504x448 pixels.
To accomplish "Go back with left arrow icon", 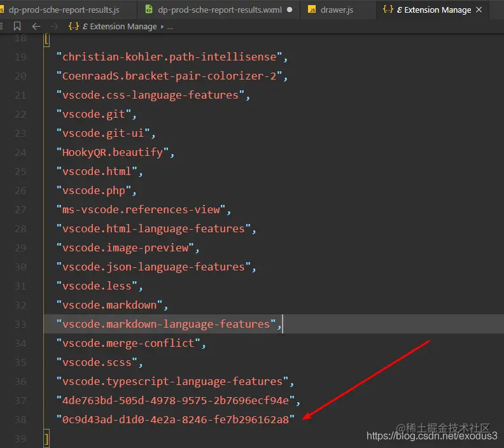I will tap(36, 26).
